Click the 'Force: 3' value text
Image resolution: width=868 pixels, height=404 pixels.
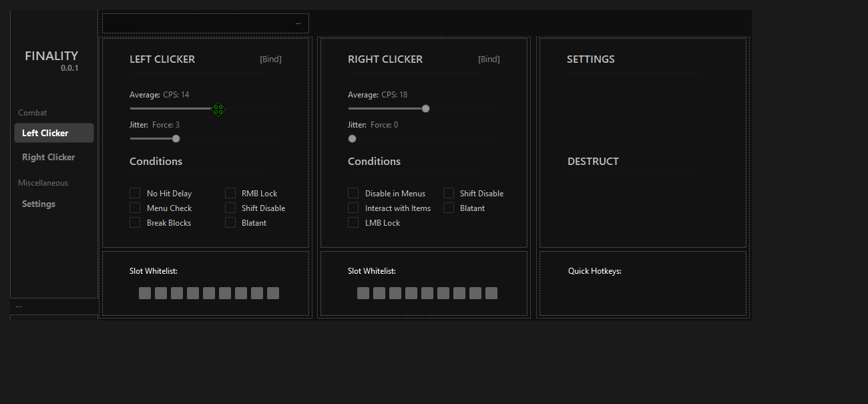point(166,125)
